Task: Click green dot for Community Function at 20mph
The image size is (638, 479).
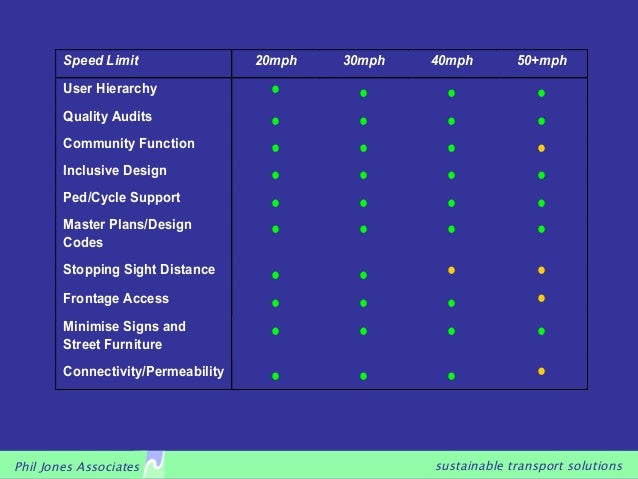Action: [275, 148]
